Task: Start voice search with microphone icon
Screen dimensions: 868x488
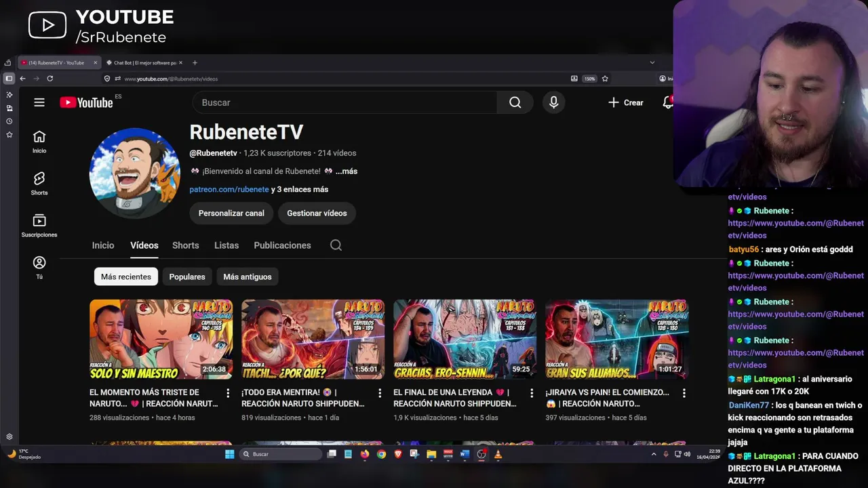Action: pos(554,102)
